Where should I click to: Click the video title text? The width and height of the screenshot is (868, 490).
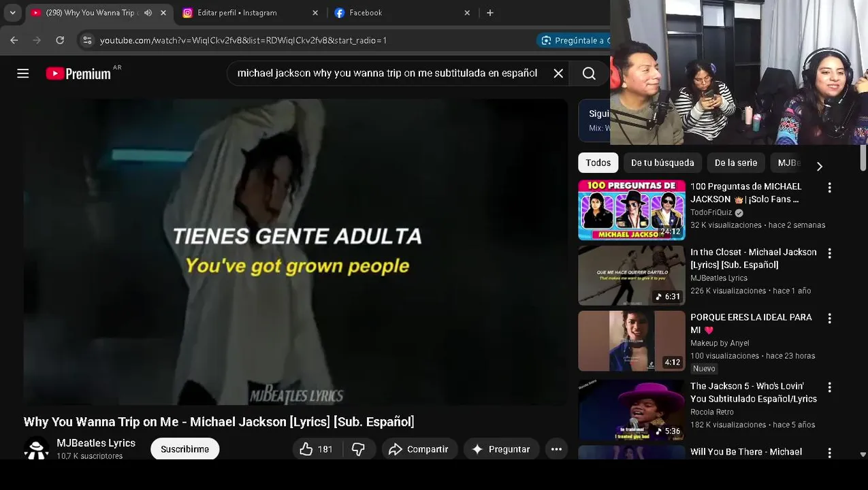point(219,422)
